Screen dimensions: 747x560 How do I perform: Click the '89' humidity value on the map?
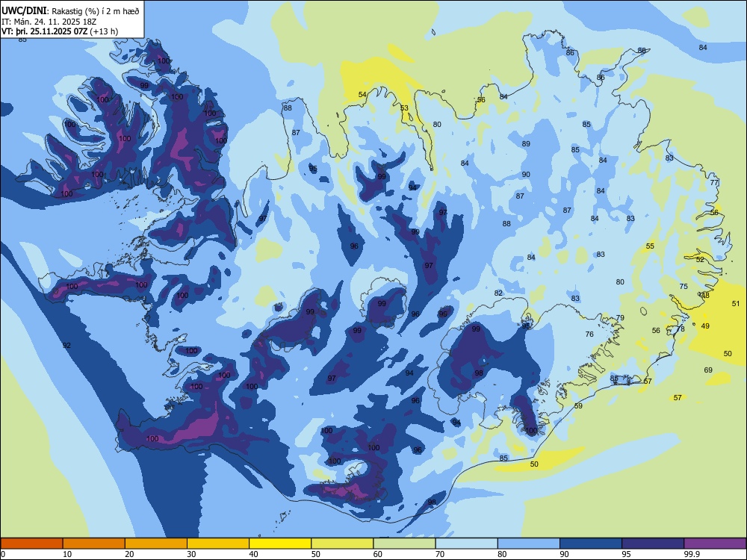[x=526, y=144]
